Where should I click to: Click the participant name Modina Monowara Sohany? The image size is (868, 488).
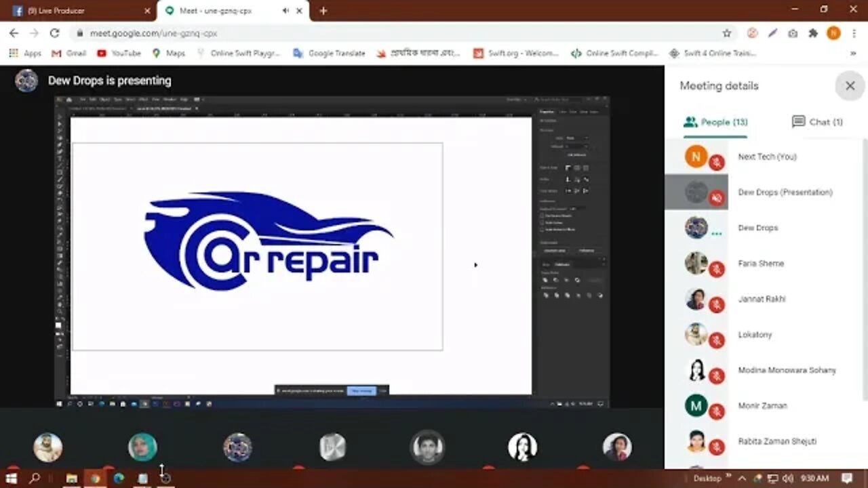click(x=787, y=370)
